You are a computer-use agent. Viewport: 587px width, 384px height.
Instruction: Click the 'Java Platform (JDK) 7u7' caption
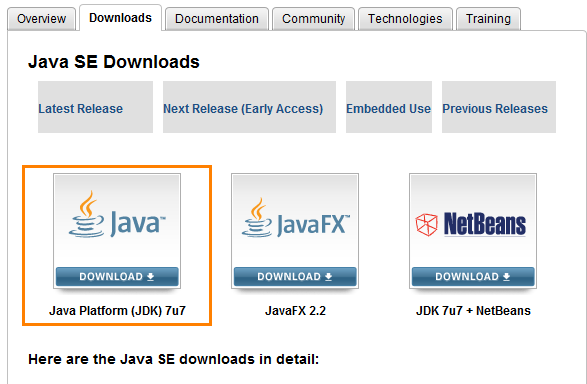coord(117,311)
